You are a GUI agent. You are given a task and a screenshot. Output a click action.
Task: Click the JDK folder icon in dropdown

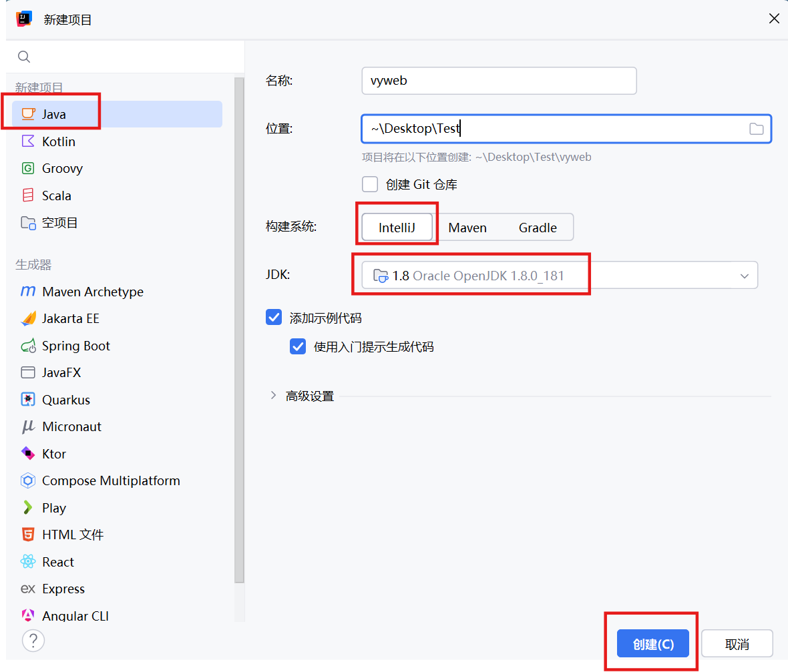click(x=381, y=276)
